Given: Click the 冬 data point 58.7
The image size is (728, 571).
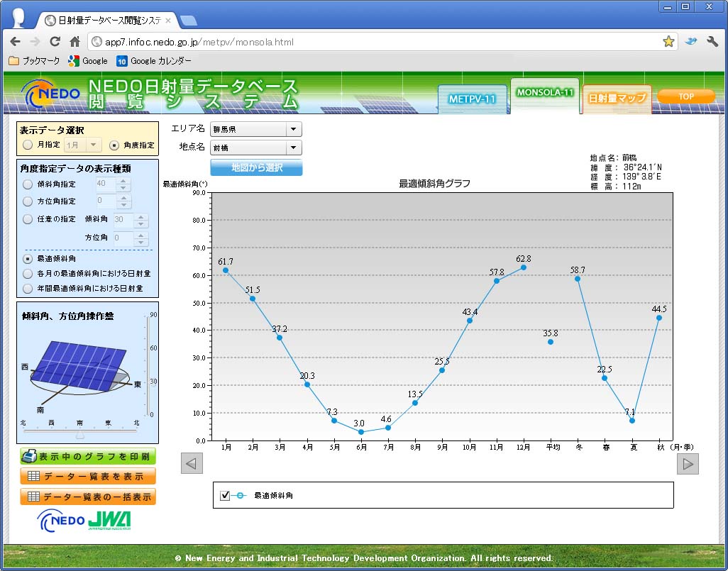Looking at the screenshot, I should click(578, 279).
